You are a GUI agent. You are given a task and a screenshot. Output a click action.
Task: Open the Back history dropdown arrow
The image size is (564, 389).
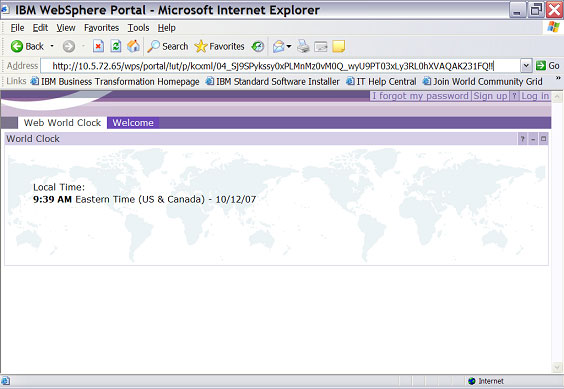pyautogui.click(x=52, y=46)
